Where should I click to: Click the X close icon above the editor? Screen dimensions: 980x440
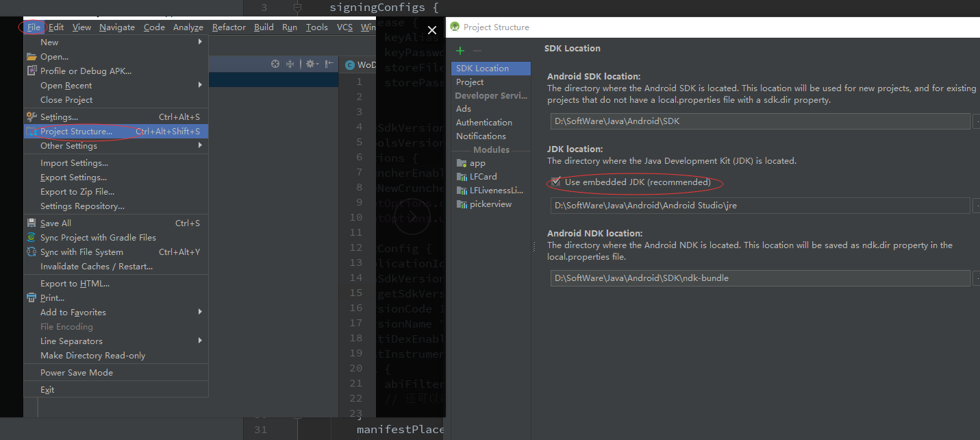point(431,30)
